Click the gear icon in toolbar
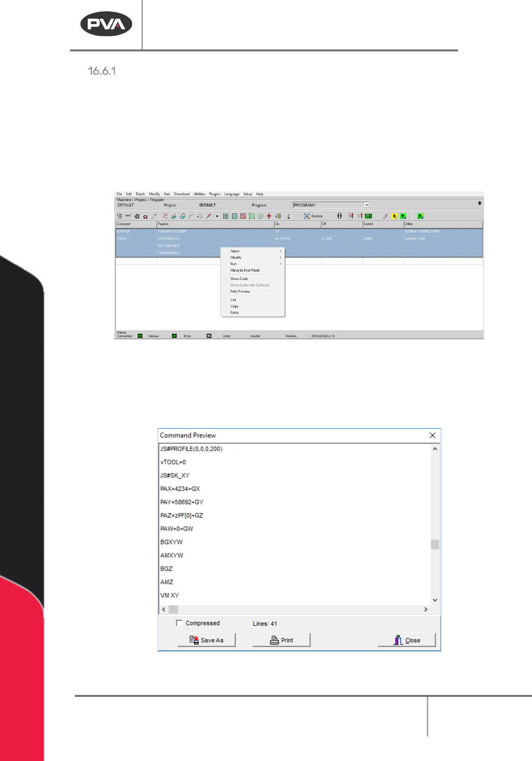This screenshot has width=532, height=761. [x=137, y=216]
